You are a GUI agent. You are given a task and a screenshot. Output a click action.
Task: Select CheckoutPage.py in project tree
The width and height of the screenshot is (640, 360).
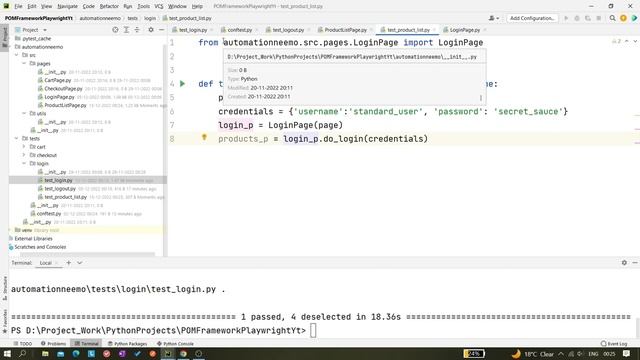coord(63,88)
